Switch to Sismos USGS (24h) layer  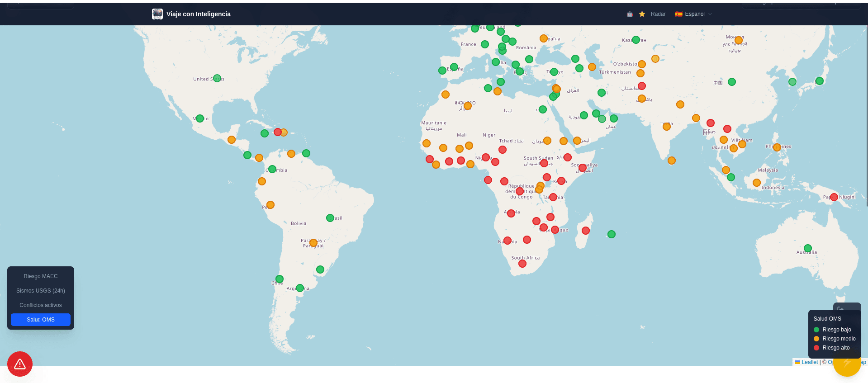(x=41, y=291)
